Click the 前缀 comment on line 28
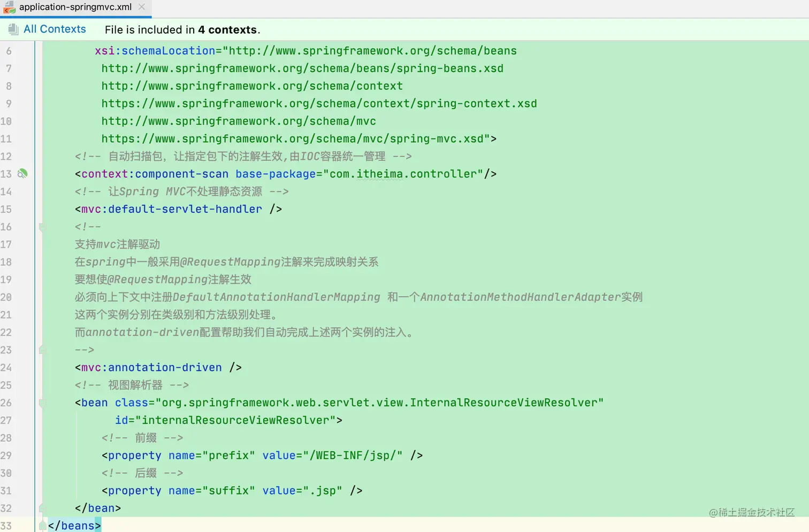Image resolution: width=809 pixels, height=532 pixels. (x=142, y=438)
